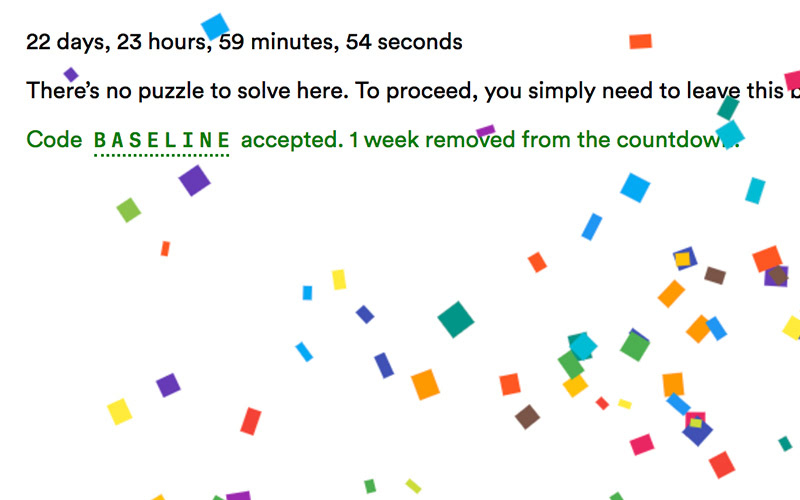Click the orange confetti square beside the teal one
Viewport: 800px width, 500px height.
[x=425, y=384]
